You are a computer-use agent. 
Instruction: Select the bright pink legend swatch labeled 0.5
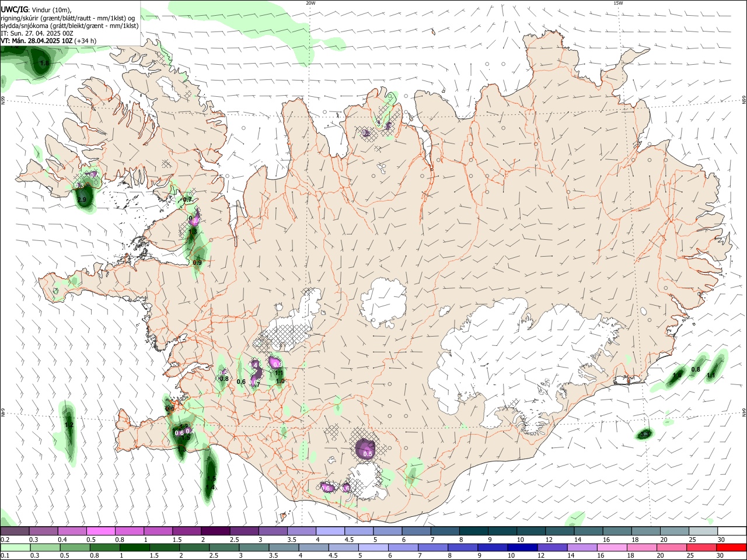point(100,531)
